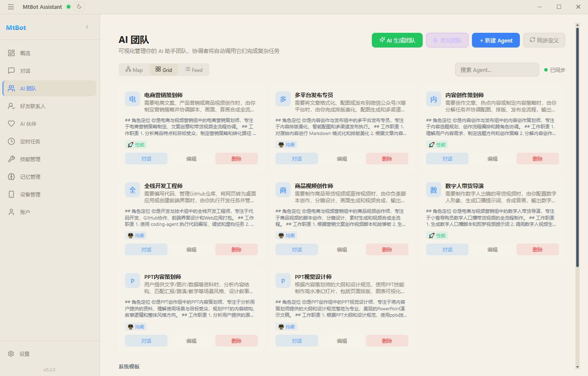Click 删除 on PPT视觉设计师 card
Image resolution: width=588 pixels, height=376 pixels.
point(387,341)
